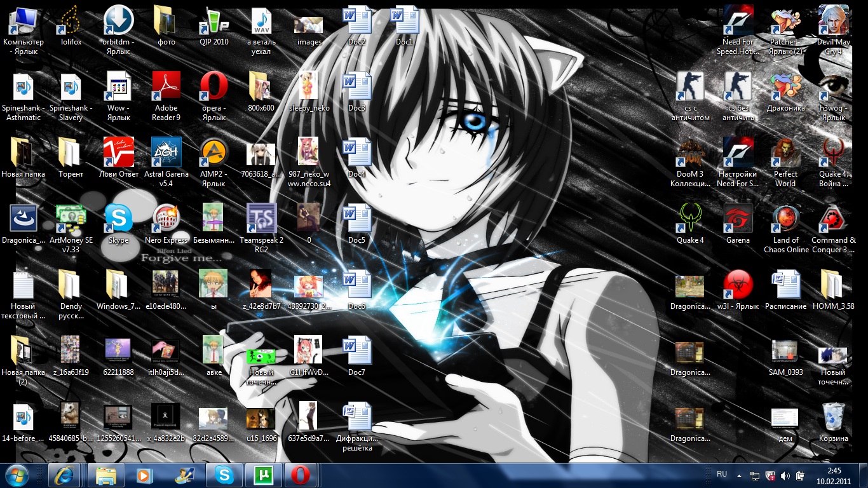Launch the opera desktop shortcut
The height and width of the screenshot is (488, 868).
pos(214,86)
